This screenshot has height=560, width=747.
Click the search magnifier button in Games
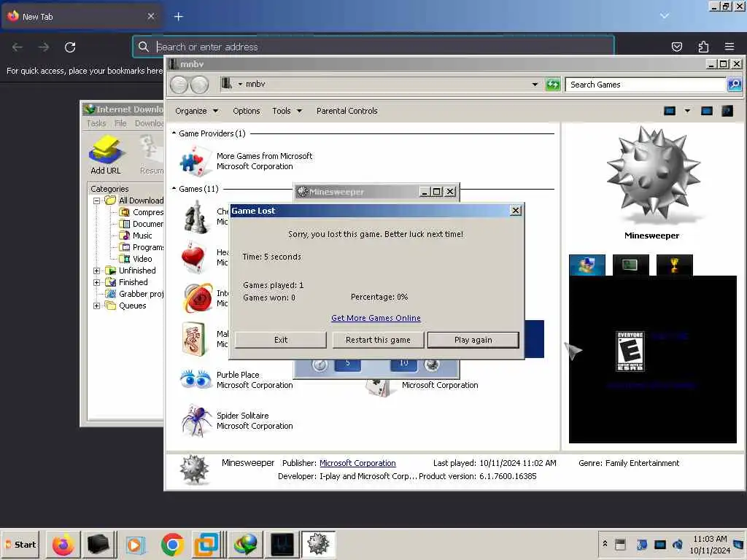734,85
